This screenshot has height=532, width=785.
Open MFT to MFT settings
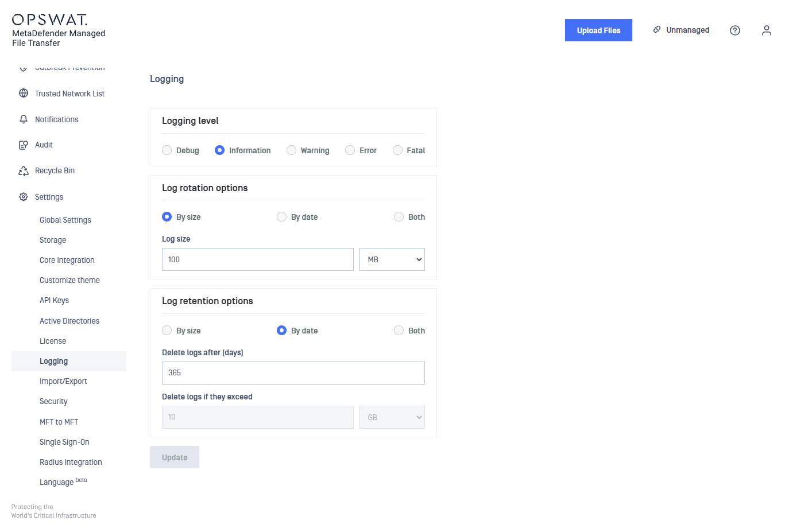[59, 422]
